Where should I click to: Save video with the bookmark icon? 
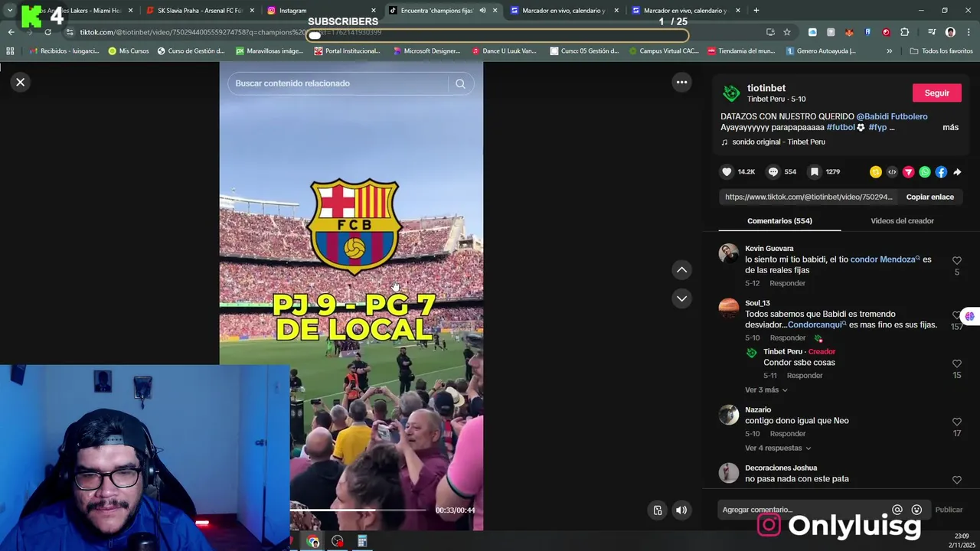[815, 172]
